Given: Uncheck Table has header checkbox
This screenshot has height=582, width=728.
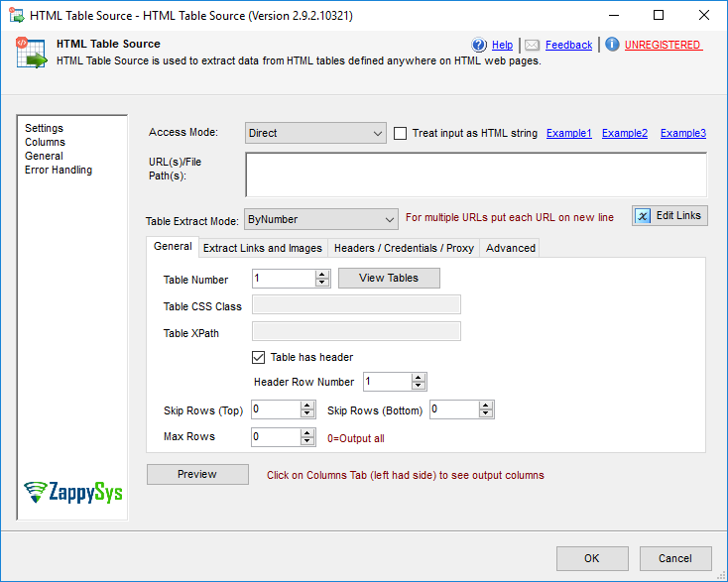Looking at the screenshot, I should pyautogui.click(x=258, y=357).
